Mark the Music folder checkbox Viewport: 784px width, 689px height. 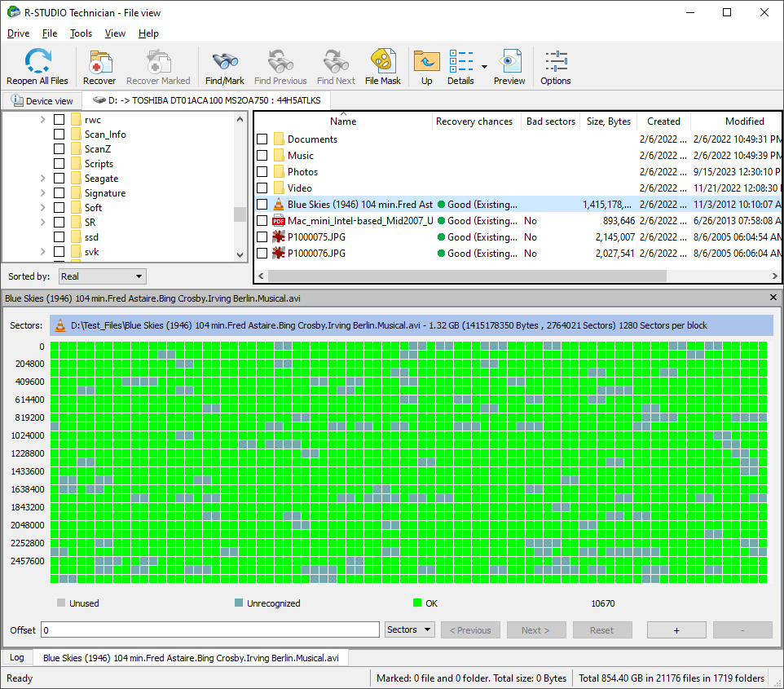point(262,156)
